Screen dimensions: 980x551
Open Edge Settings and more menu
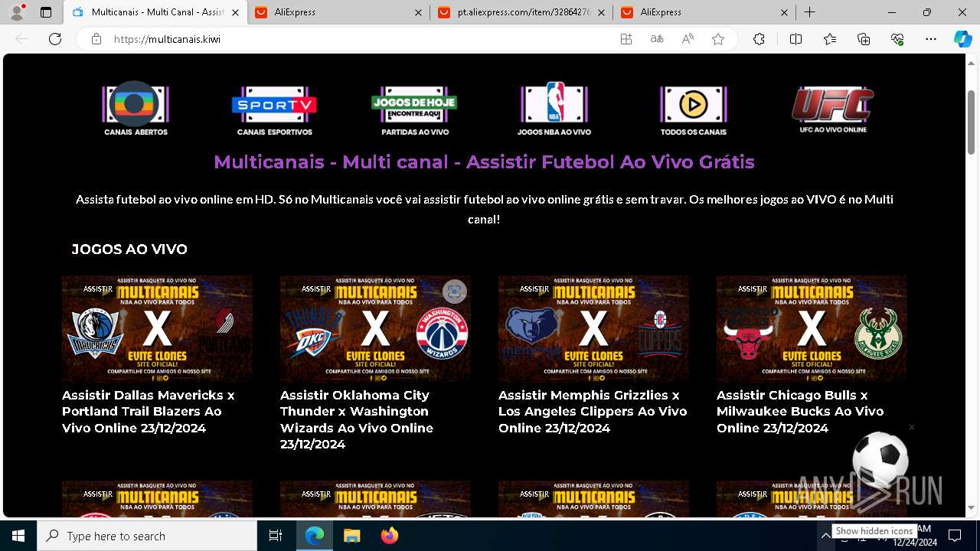pos(931,39)
